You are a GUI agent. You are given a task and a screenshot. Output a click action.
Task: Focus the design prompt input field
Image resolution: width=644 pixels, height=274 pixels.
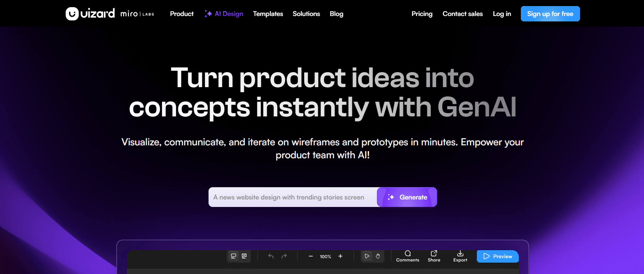[x=293, y=197]
